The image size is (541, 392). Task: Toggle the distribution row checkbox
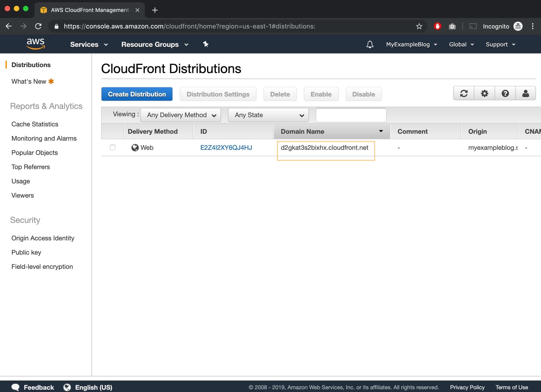(x=112, y=148)
